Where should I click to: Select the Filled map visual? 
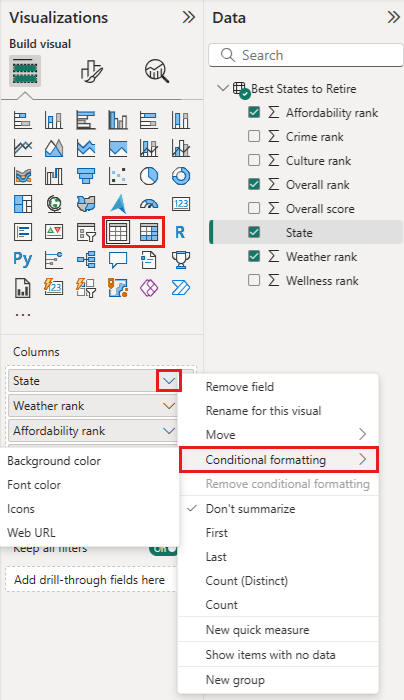86,204
